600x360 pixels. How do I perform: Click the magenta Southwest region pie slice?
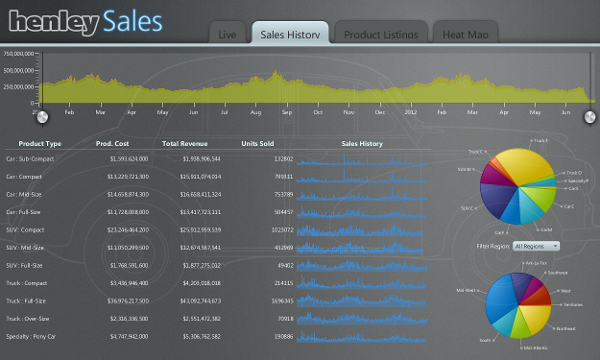(x=533, y=288)
